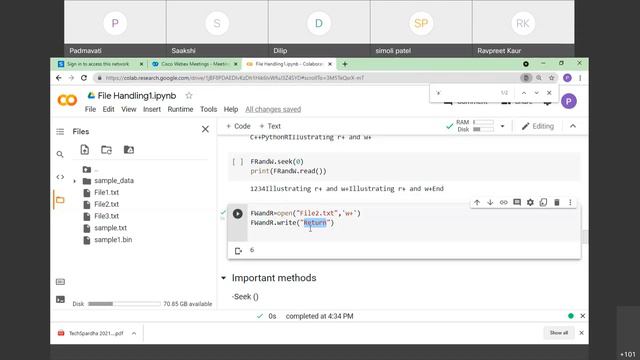Open the Insert menu
This screenshot has width=640, height=360.
point(152,109)
